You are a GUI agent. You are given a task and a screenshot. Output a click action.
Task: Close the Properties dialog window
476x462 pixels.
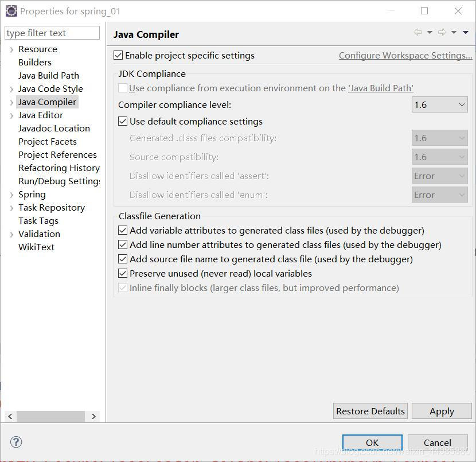click(458, 11)
